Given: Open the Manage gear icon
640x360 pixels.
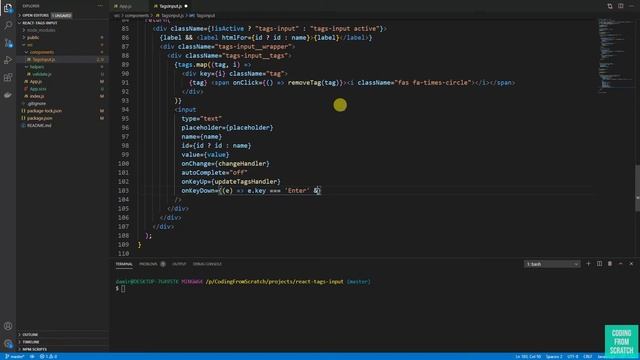Looking at the screenshot, I should click(x=8, y=344).
